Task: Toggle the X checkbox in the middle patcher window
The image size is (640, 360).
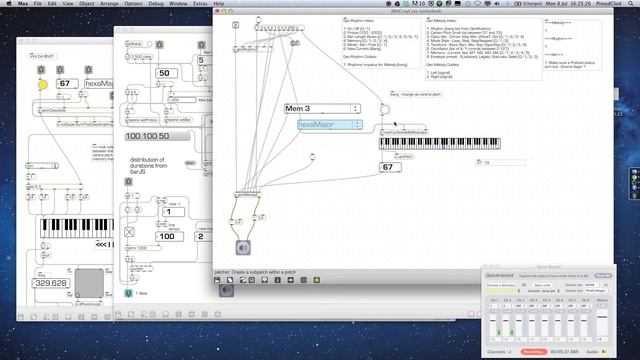Action: pos(129,232)
